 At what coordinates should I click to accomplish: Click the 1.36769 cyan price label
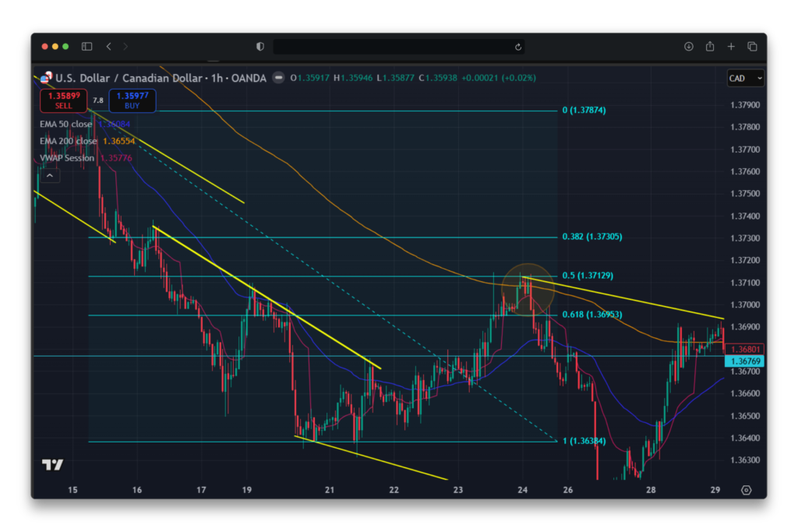(x=744, y=361)
